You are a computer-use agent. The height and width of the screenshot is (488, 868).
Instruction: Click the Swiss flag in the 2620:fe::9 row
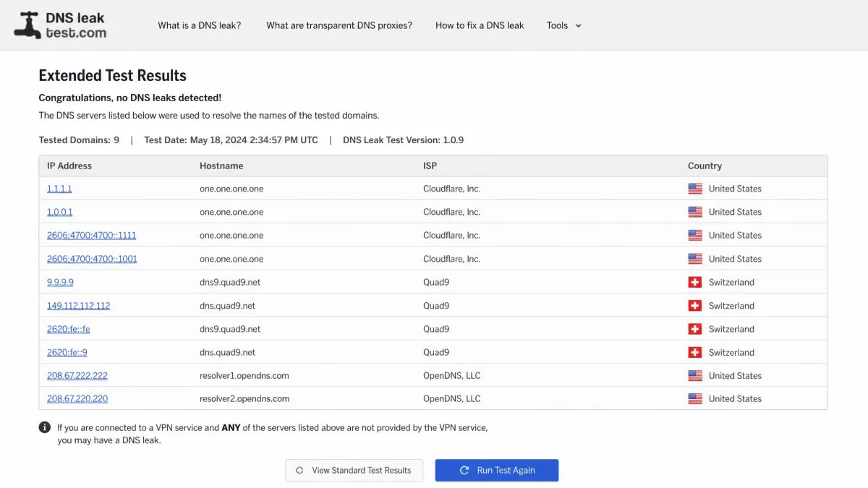tap(695, 352)
